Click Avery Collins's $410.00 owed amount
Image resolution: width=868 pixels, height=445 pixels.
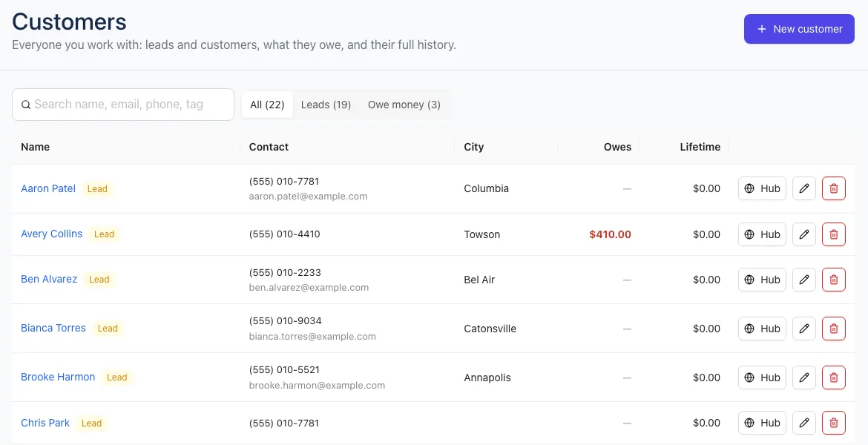tap(610, 234)
